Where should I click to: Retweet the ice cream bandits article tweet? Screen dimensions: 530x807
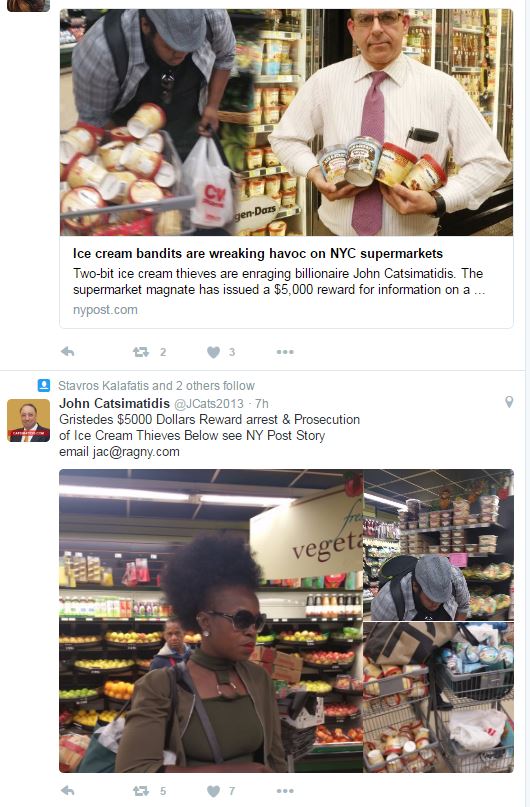[141, 352]
